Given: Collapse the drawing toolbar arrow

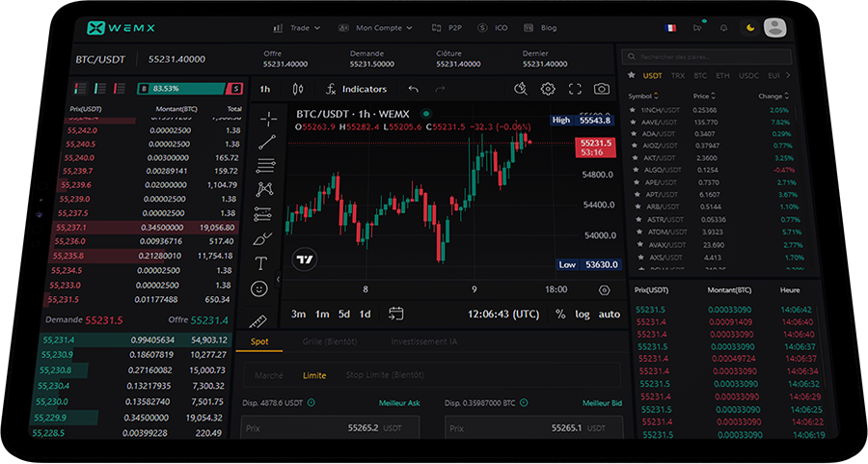Looking at the screenshot, I should coord(278,280).
